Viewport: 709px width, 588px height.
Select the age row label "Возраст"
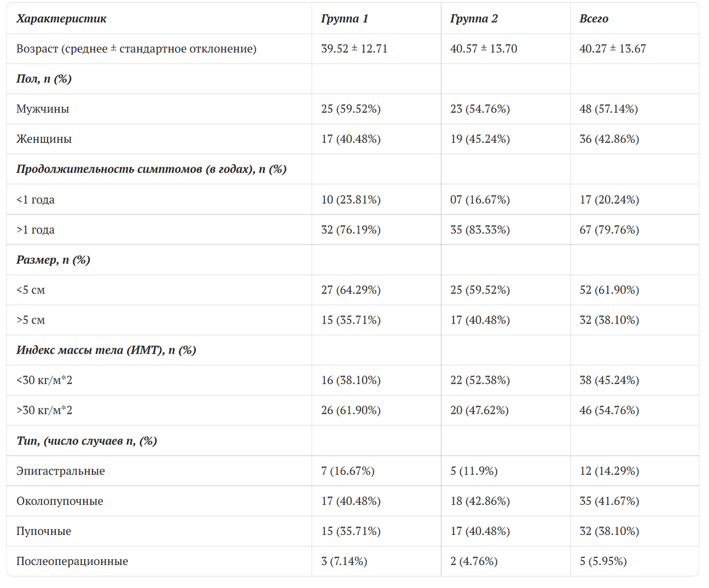point(136,49)
